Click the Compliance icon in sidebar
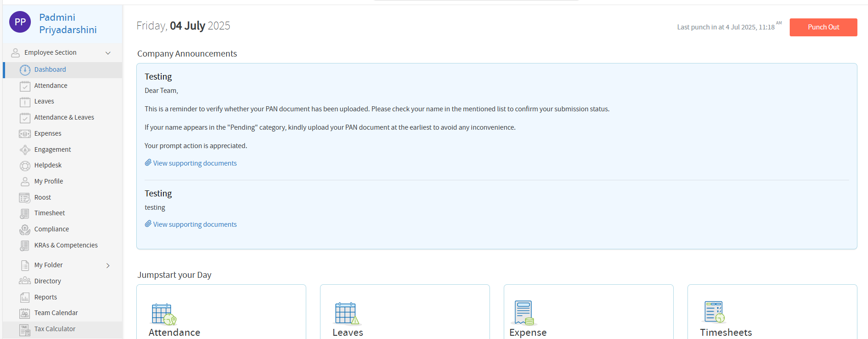This screenshot has width=868, height=339. 25,230
